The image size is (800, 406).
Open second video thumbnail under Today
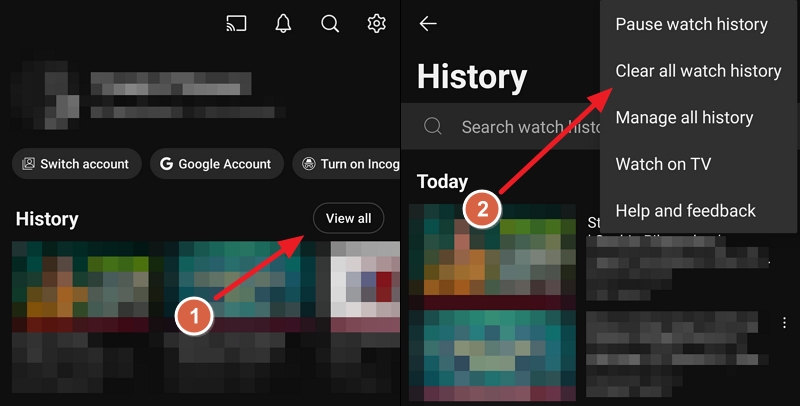tap(493, 357)
